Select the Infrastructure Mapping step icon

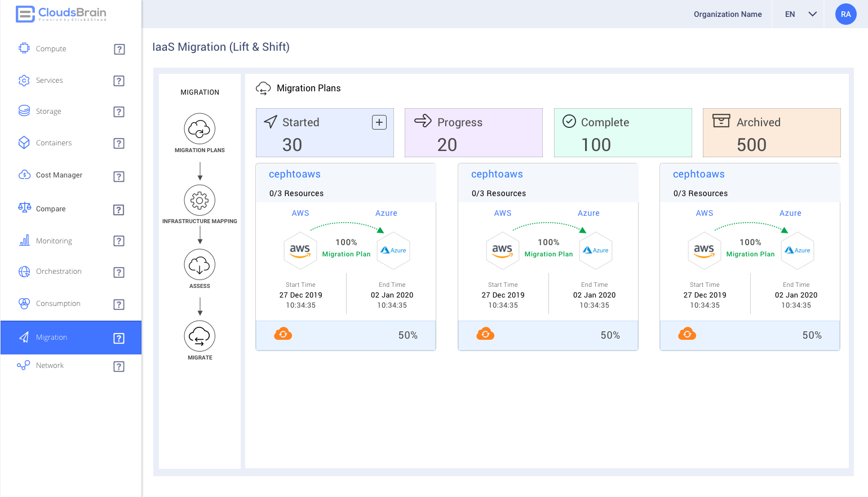pyautogui.click(x=200, y=200)
